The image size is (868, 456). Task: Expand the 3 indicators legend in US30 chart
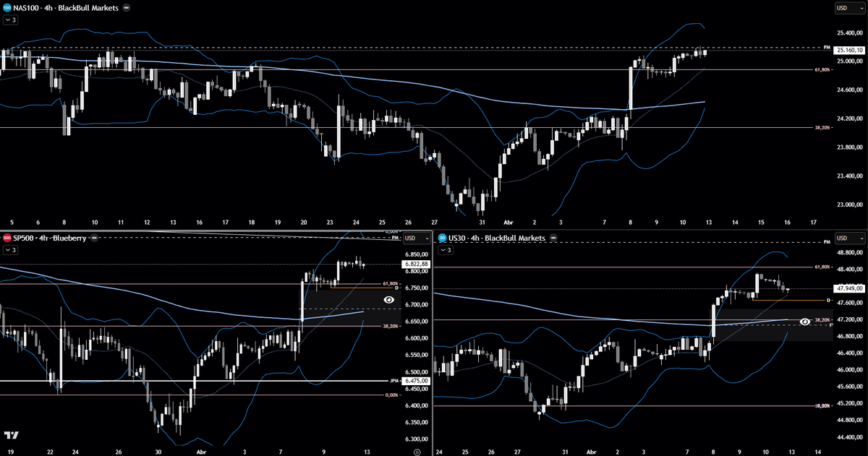446,250
